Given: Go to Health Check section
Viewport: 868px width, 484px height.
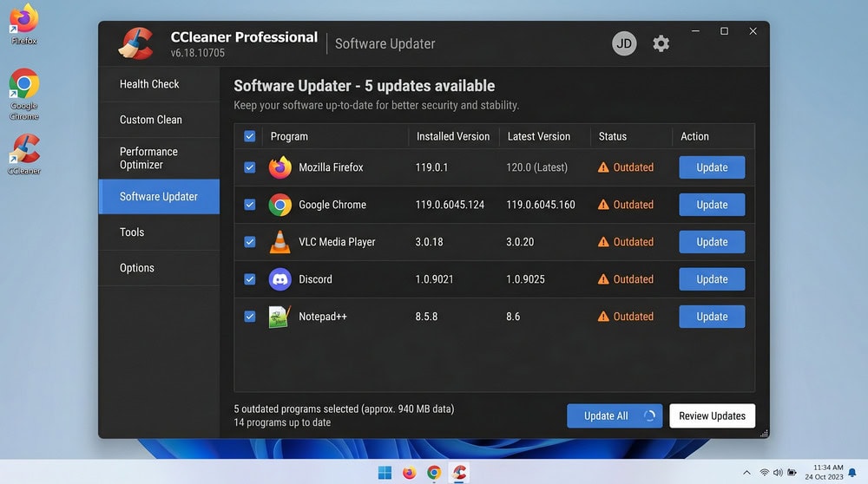Looking at the screenshot, I should tap(160, 84).
